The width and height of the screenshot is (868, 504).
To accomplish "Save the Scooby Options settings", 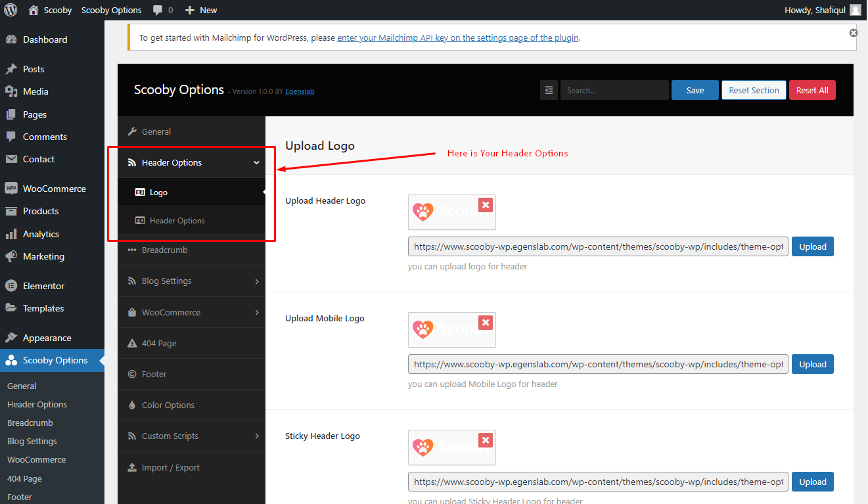I will [x=695, y=90].
